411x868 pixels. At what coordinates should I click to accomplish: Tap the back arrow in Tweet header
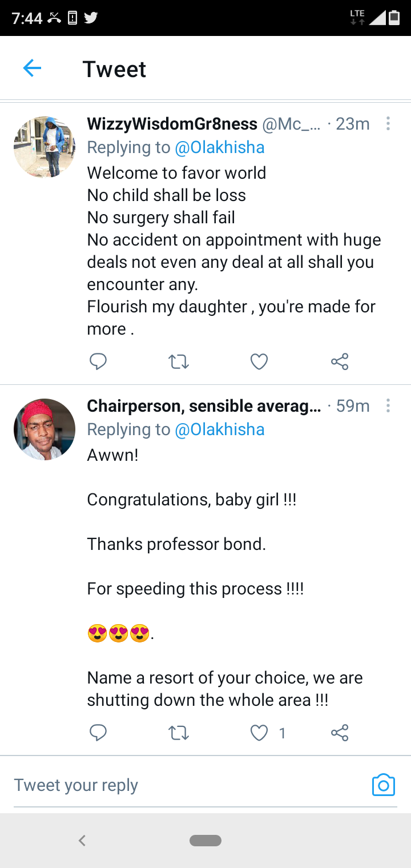click(32, 69)
